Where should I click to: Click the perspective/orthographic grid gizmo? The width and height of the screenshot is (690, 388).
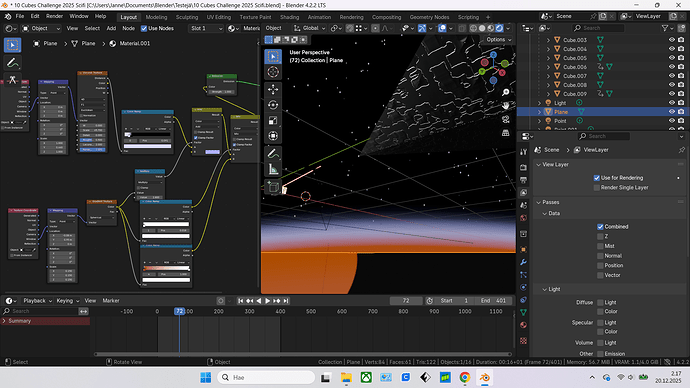click(506, 133)
